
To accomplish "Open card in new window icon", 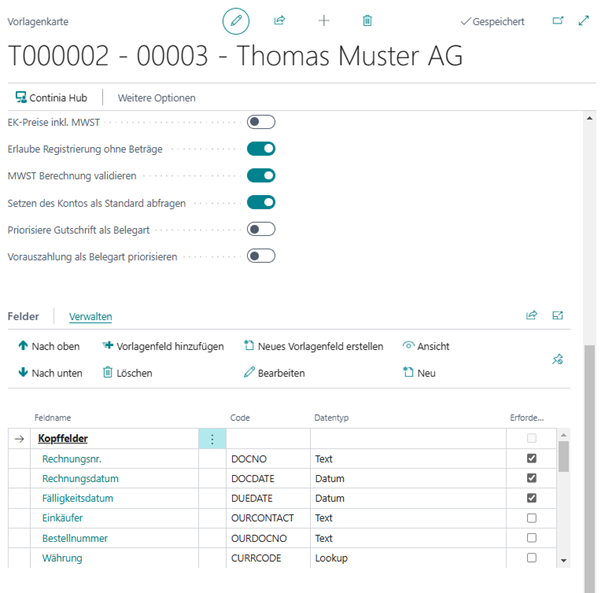I will tap(558, 20).
